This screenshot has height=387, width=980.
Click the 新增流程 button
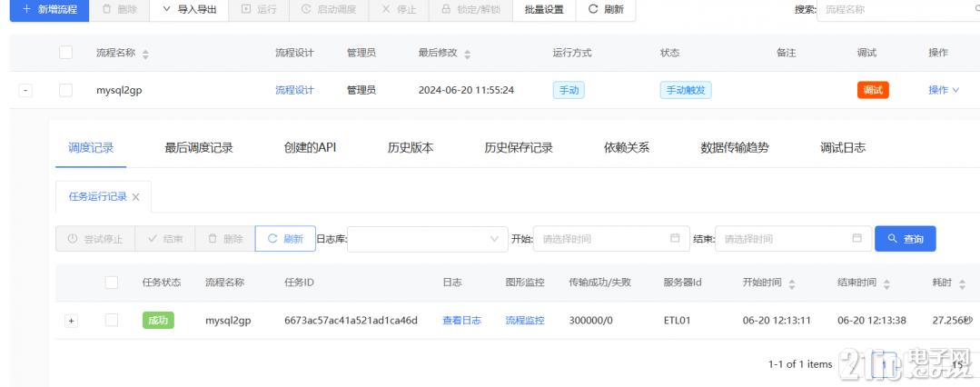49,10
